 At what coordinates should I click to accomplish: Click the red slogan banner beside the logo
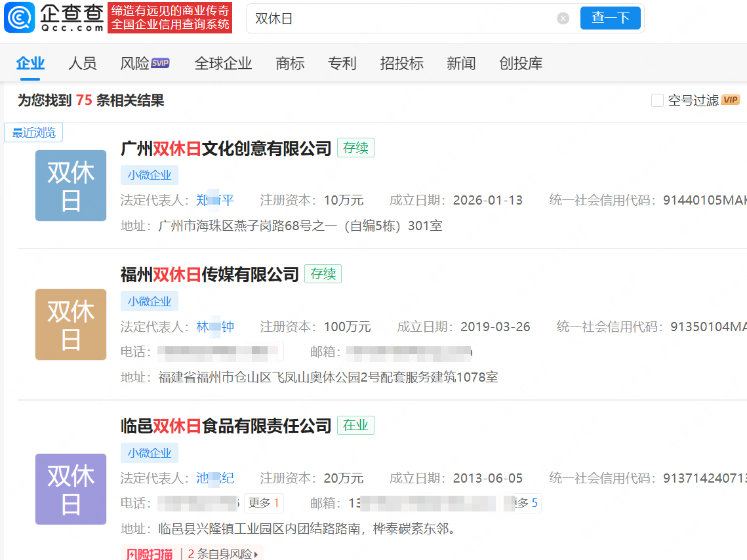[170, 18]
